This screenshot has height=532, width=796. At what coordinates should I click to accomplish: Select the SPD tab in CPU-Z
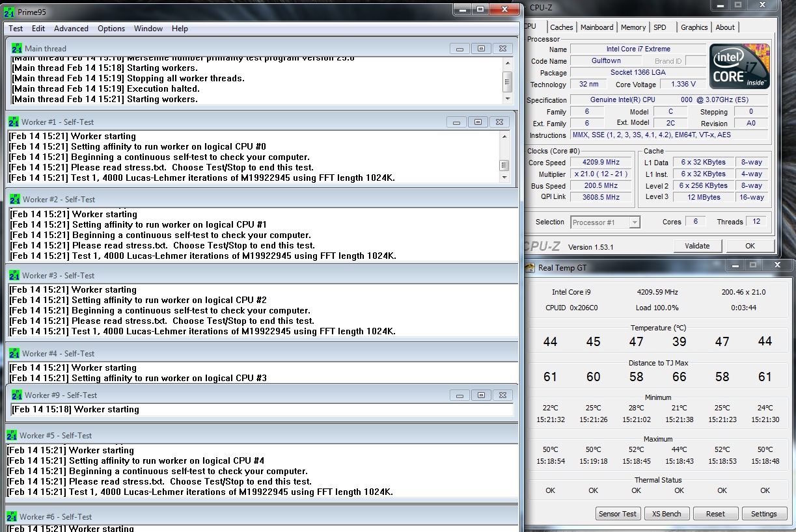coord(660,27)
